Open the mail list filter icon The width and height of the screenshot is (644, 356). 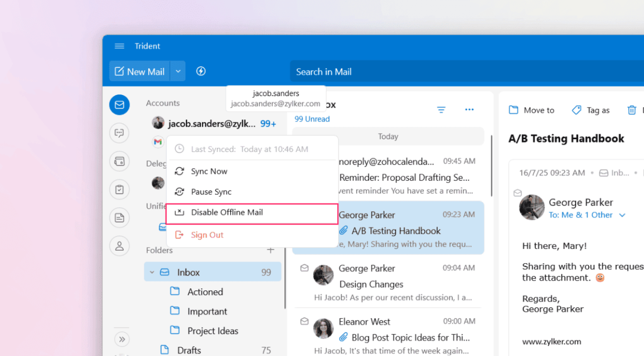click(x=442, y=110)
